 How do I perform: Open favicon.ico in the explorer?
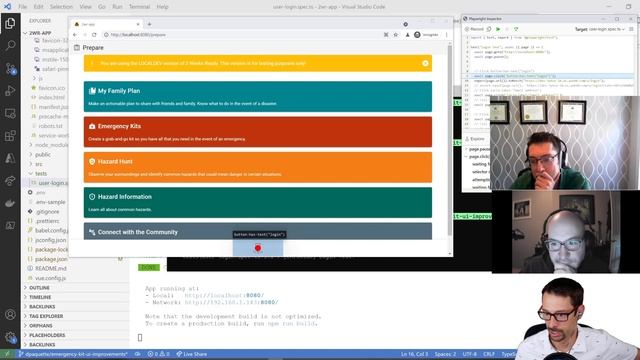click(51, 88)
